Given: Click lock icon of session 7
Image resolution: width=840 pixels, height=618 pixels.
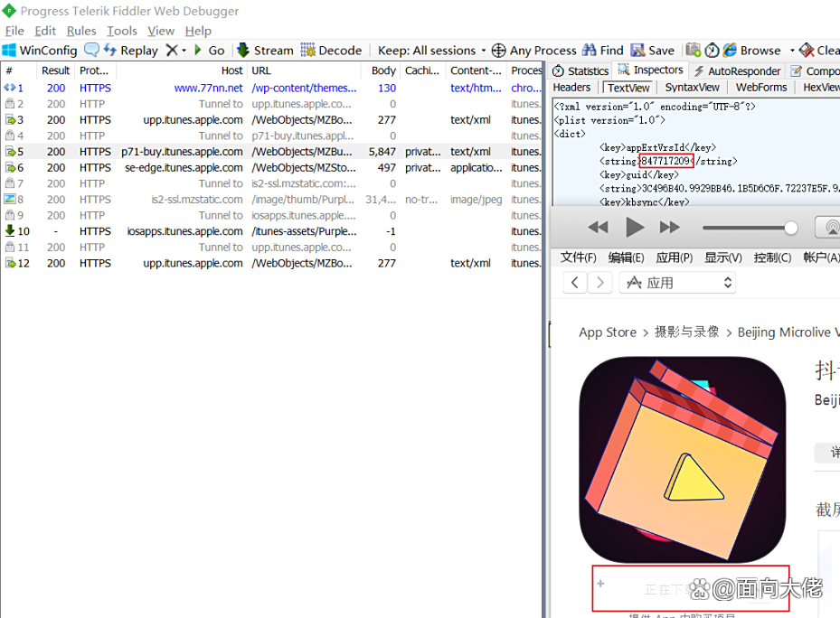Looking at the screenshot, I should click(10, 183).
